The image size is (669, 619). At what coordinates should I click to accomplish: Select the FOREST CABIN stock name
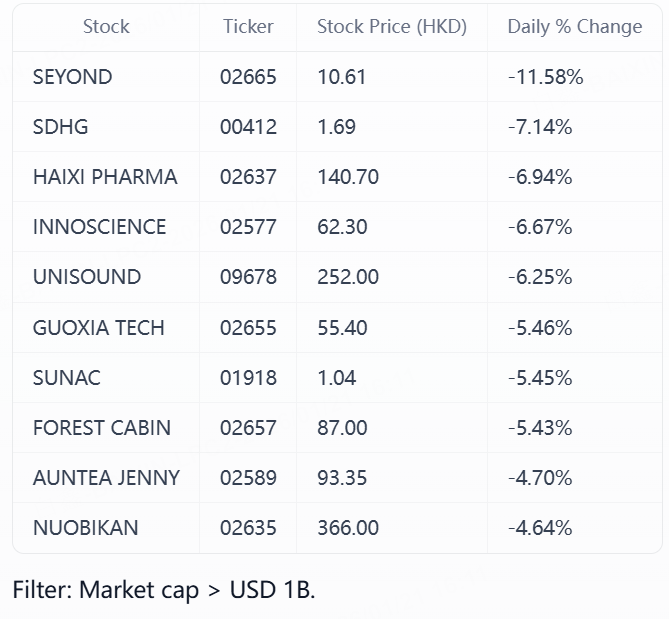click(x=102, y=428)
